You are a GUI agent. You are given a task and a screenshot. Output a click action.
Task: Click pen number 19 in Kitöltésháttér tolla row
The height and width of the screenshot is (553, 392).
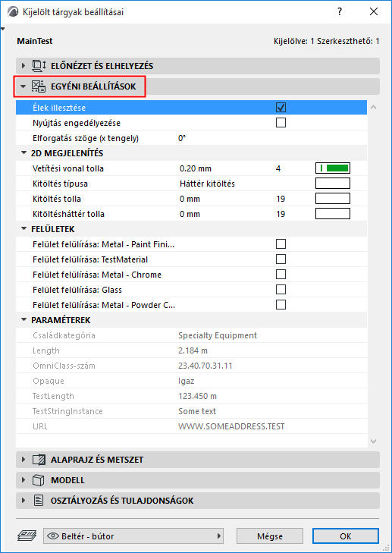(281, 214)
